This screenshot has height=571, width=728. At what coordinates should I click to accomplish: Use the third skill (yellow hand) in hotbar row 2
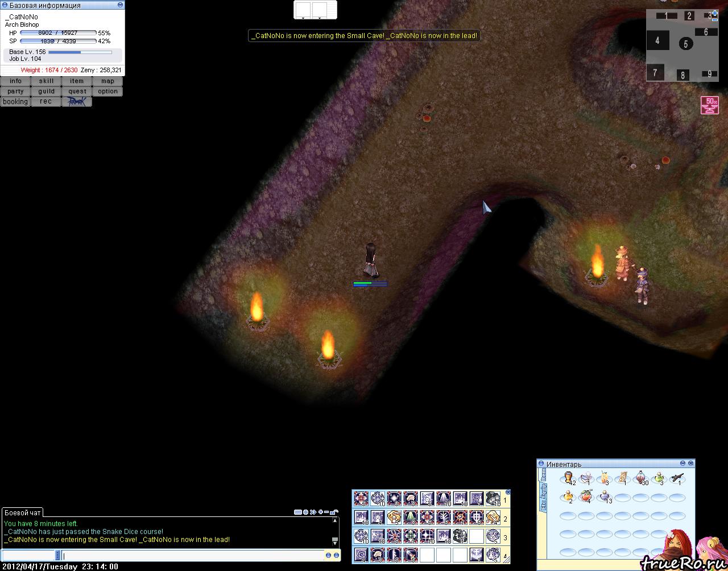pos(394,518)
